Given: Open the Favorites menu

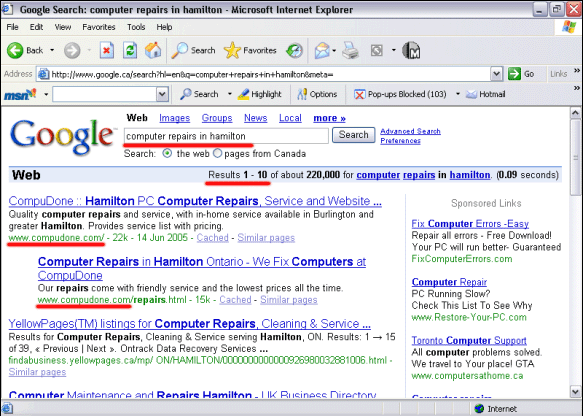Looking at the screenshot, I should 99,27.
